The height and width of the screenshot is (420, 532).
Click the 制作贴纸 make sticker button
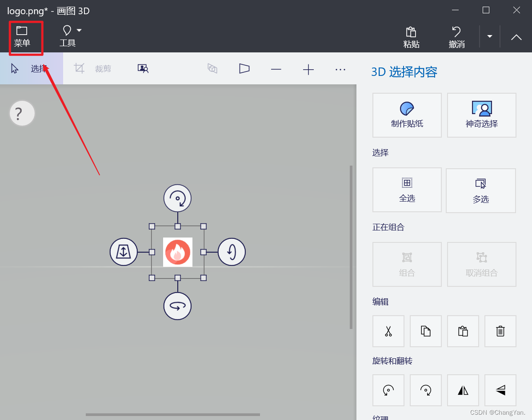[x=407, y=115]
